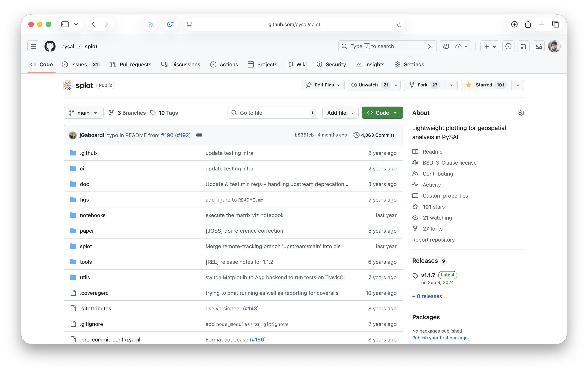Open the issues icon in the header
This screenshot has height=372, width=588.
tap(508, 46)
